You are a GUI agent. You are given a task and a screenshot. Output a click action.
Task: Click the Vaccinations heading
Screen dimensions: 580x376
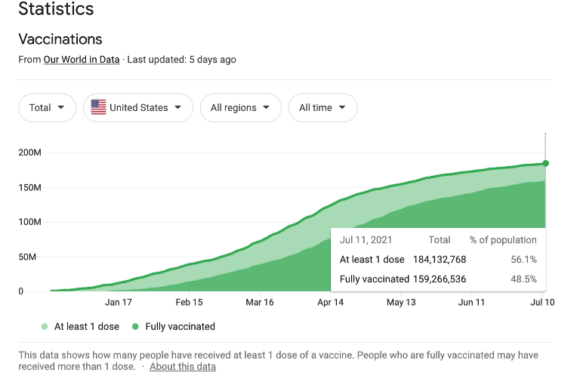pos(60,39)
